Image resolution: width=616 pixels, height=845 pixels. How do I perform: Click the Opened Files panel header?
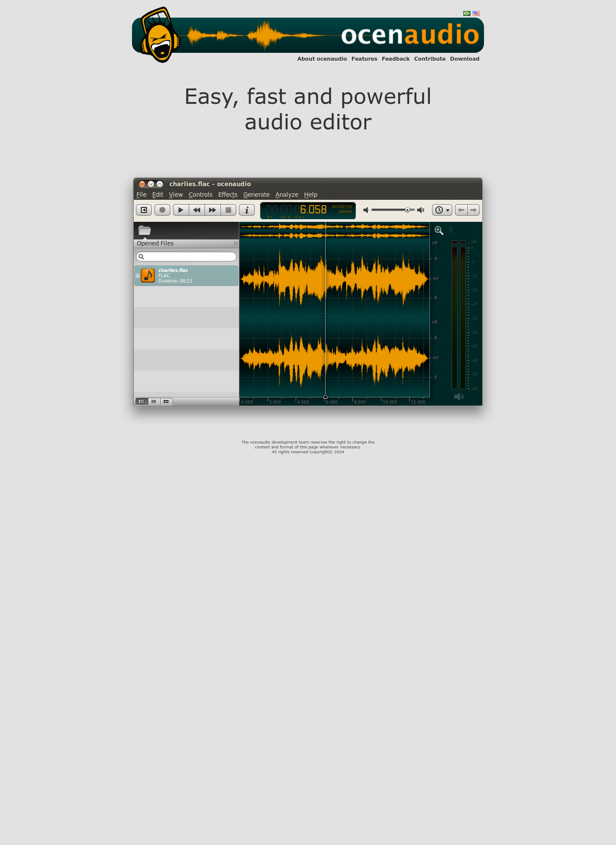point(186,244)
